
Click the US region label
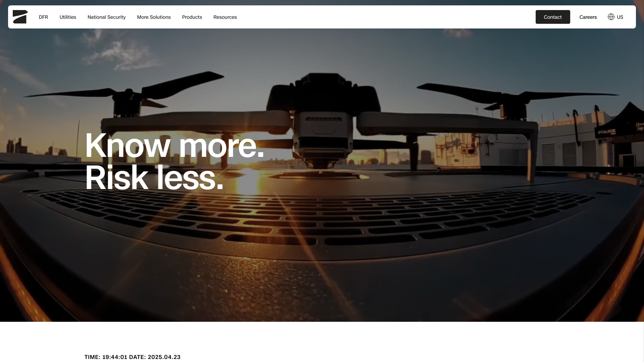620,17
